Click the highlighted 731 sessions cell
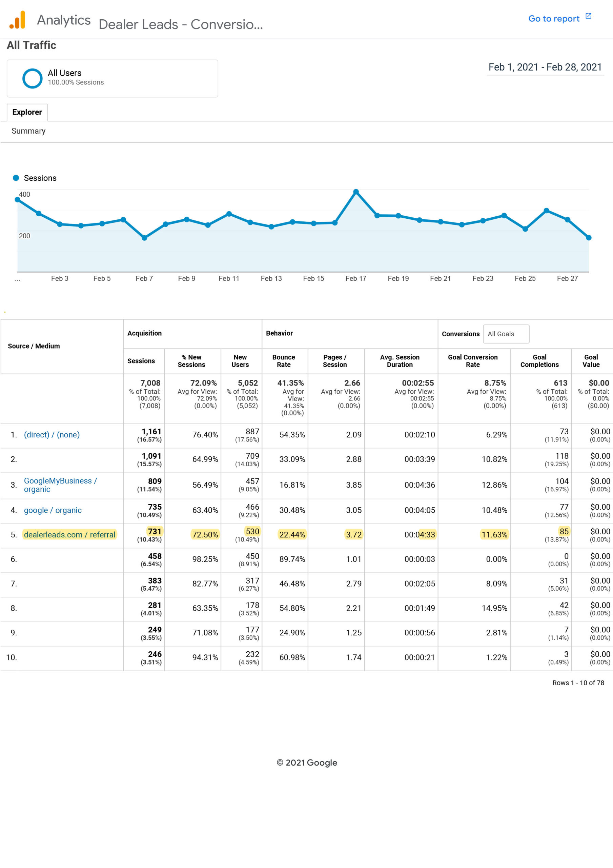Viewport: 613px width, 868px height. pos(154,532)
